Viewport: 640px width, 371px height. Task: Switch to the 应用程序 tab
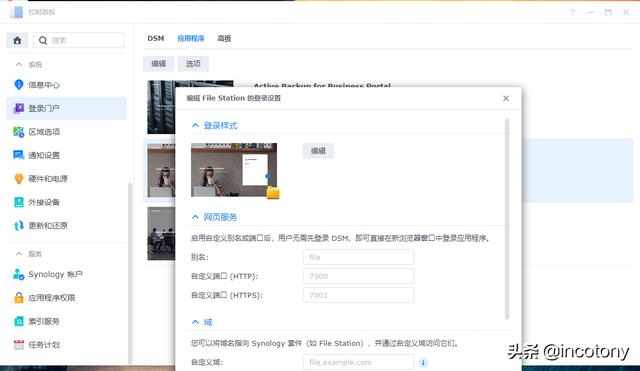(x=191, y=38)
